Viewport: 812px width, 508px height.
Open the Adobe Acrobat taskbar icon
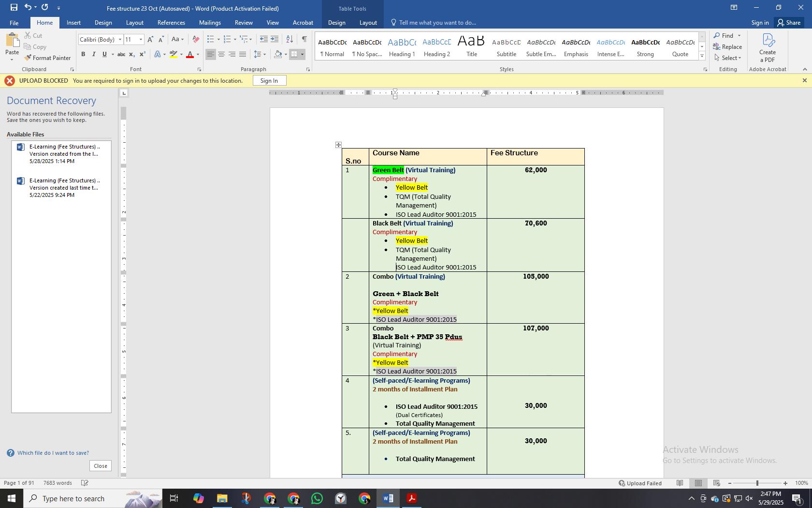coord(412,498)
